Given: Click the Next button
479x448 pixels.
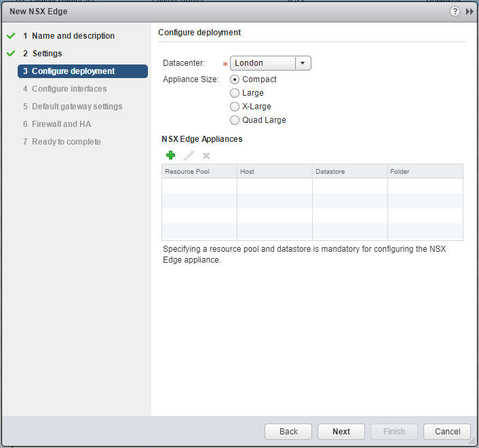Looking at the screenshot, I should (x=341, y=432).
